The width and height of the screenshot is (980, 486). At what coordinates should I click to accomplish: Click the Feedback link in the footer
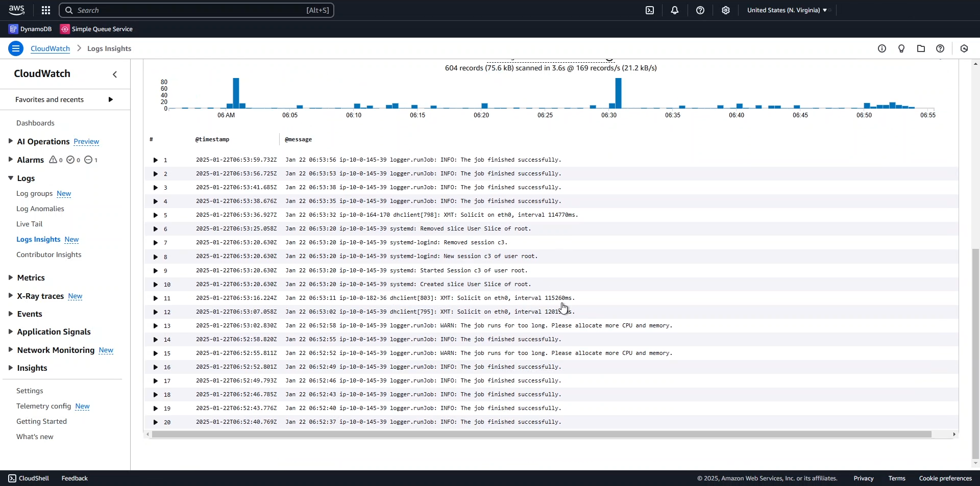75,478
